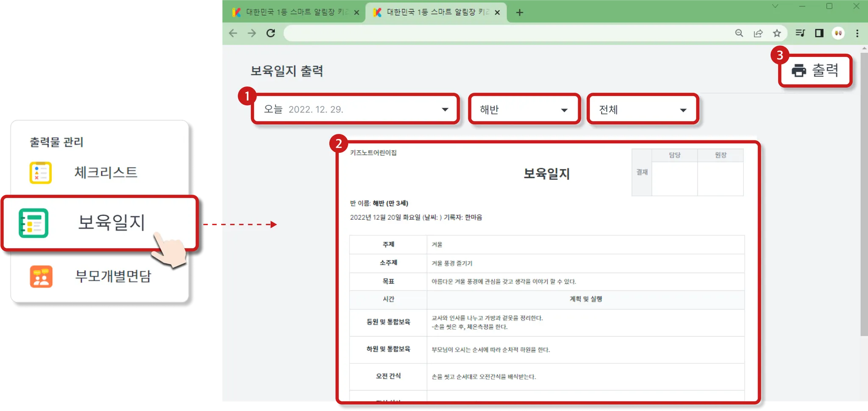Click the 출력 print button
Viewport: 868px width, 411px height.
[815, 70]
